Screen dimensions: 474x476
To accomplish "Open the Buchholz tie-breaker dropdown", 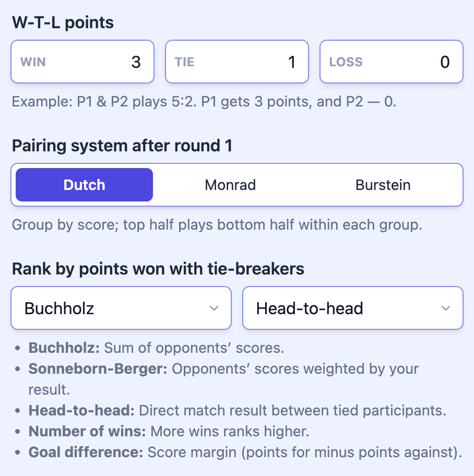I will 121,308.
